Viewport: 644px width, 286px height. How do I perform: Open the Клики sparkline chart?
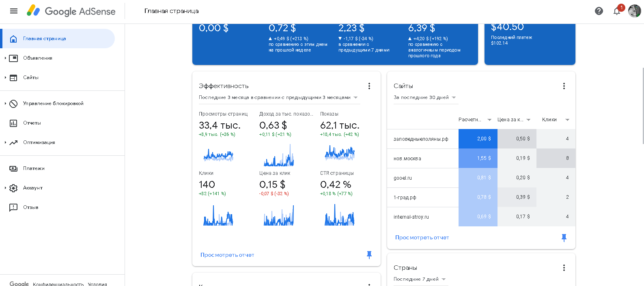point(218,215)
